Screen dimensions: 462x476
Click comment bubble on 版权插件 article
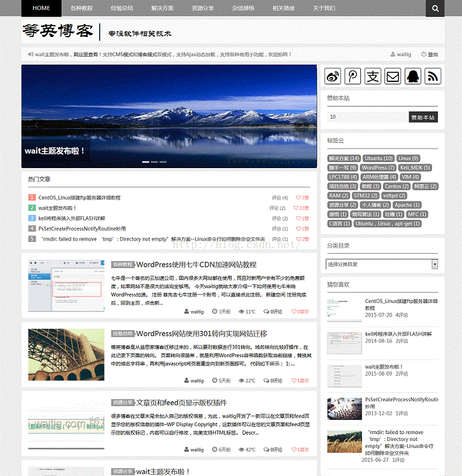[x=266, y=450]
